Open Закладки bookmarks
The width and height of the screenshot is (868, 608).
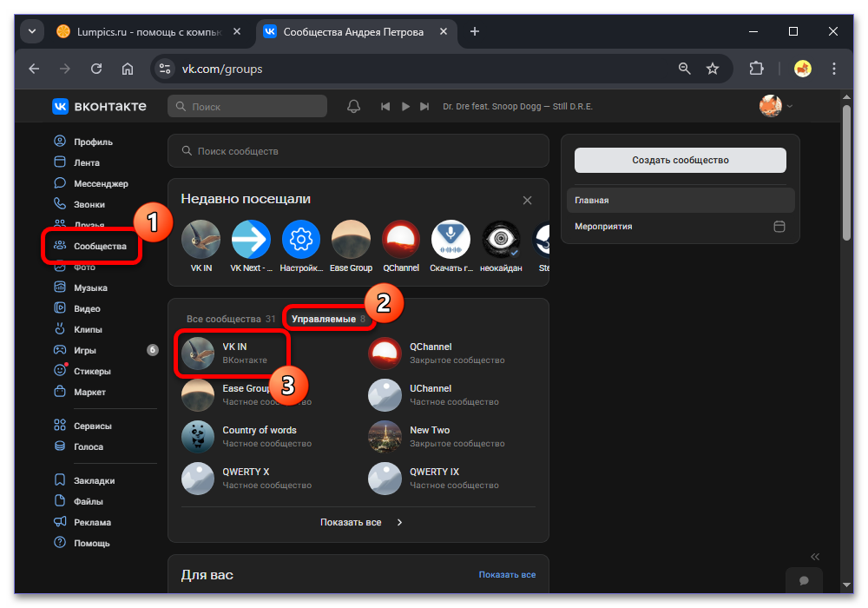84,480
